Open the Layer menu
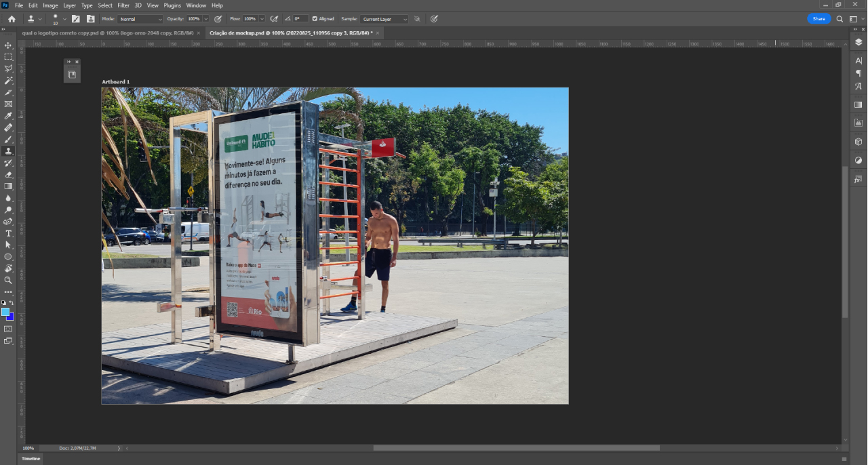 (70, 5)
